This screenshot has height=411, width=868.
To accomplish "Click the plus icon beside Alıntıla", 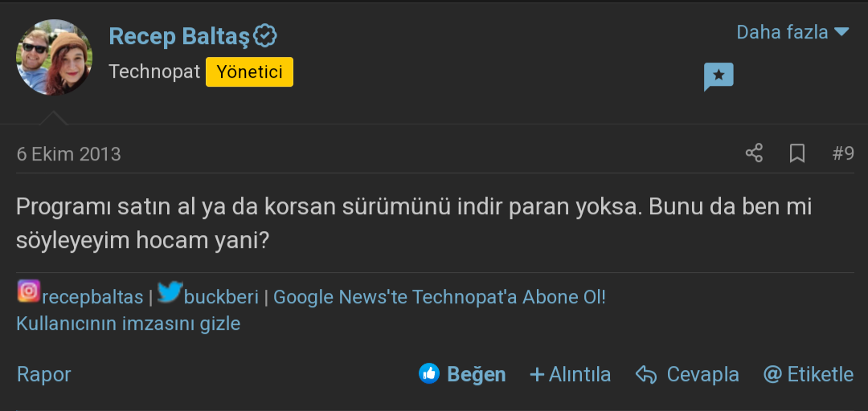I will (537, 374).
